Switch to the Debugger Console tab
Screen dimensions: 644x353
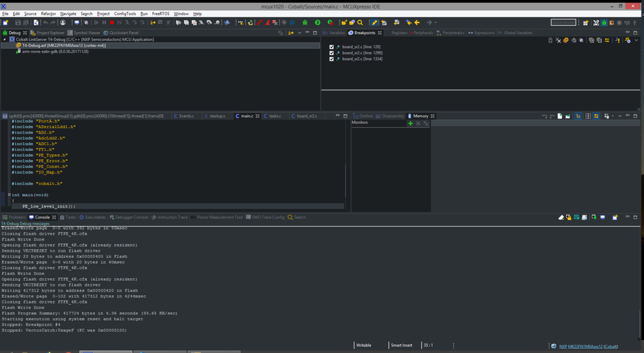128,217
